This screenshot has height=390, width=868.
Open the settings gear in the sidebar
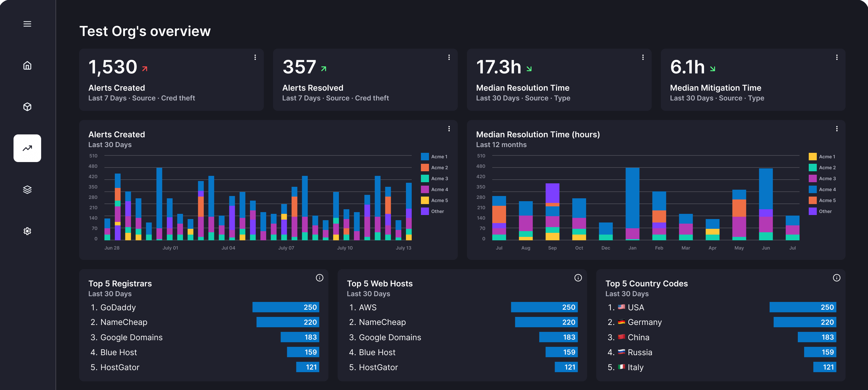27,231
